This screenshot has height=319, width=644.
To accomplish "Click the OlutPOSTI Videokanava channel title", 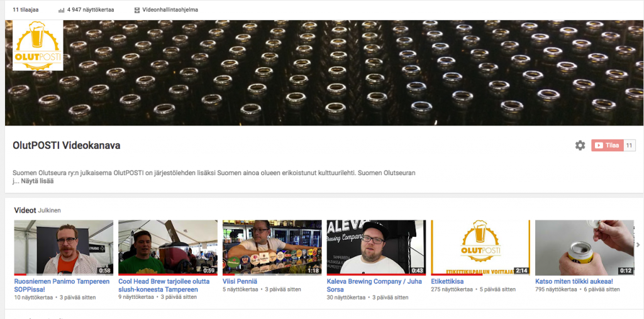I will pyautogui.click(x=67, y=146).
